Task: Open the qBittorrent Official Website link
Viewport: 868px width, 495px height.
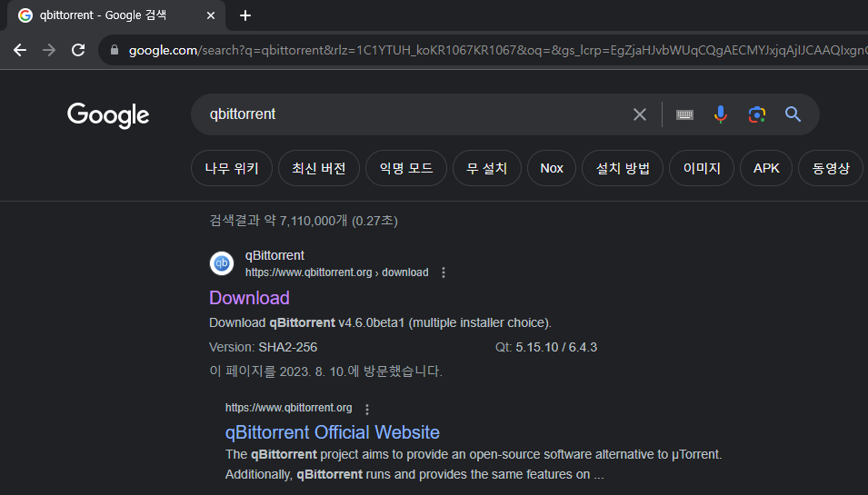Action: 332,432
